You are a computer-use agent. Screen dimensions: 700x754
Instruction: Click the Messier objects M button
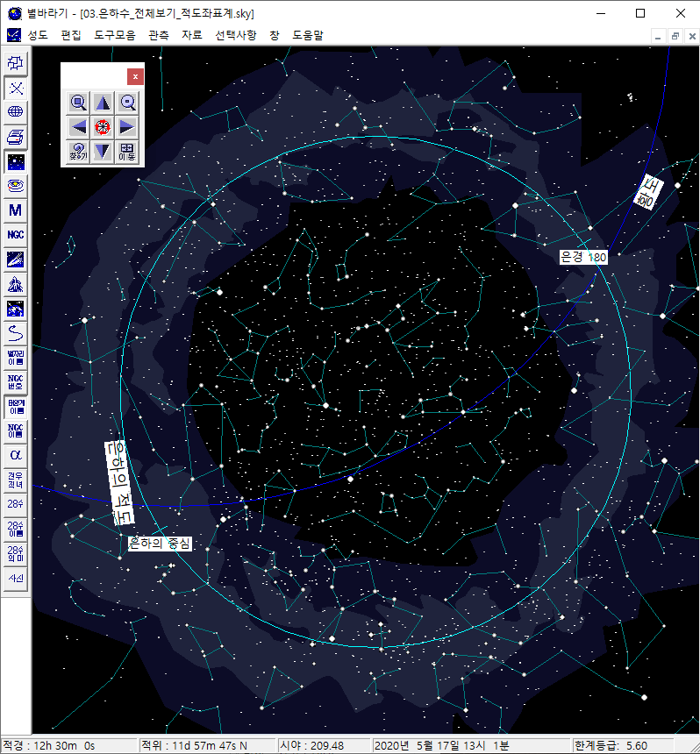(16, 210)
